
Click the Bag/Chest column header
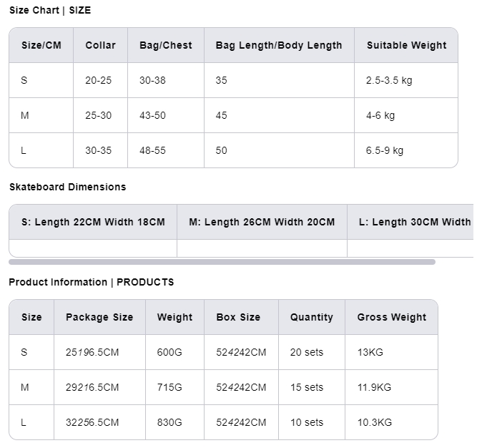click(165, 45)
